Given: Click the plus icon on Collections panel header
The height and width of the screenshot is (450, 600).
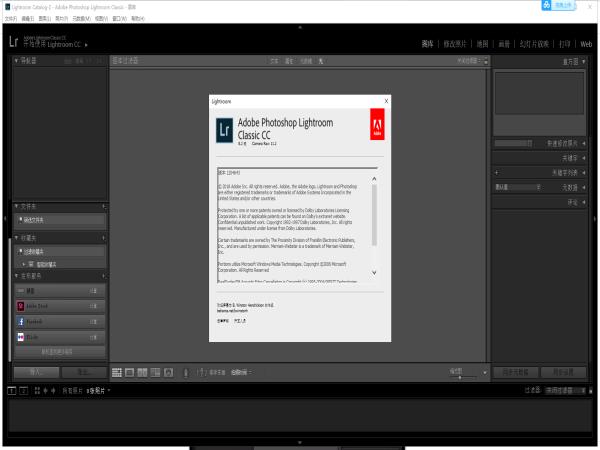Looking at the screenshot, I should 104,238.
